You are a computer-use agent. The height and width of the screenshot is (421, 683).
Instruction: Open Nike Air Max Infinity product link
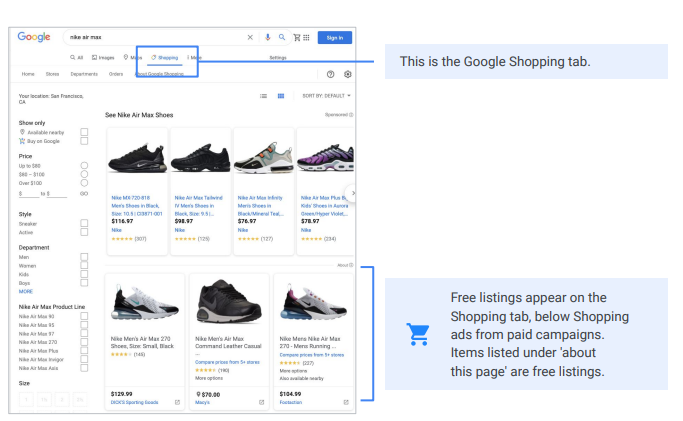(x=260, y=205)
